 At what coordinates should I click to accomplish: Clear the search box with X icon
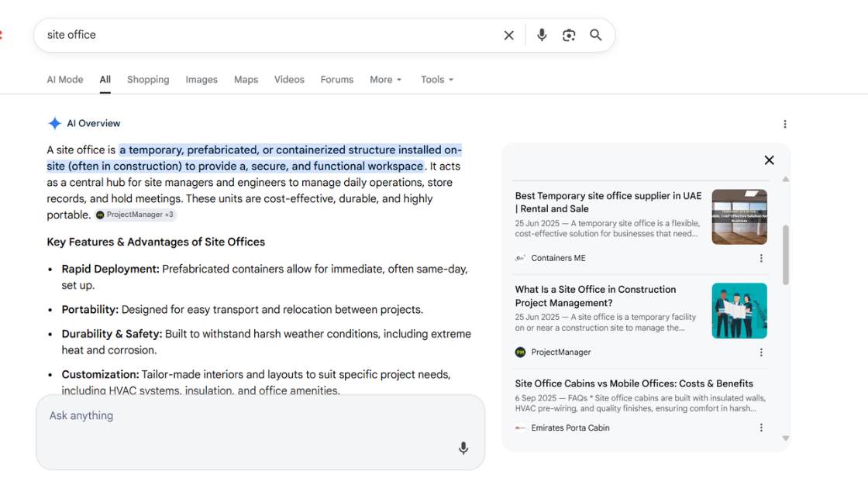508,36
